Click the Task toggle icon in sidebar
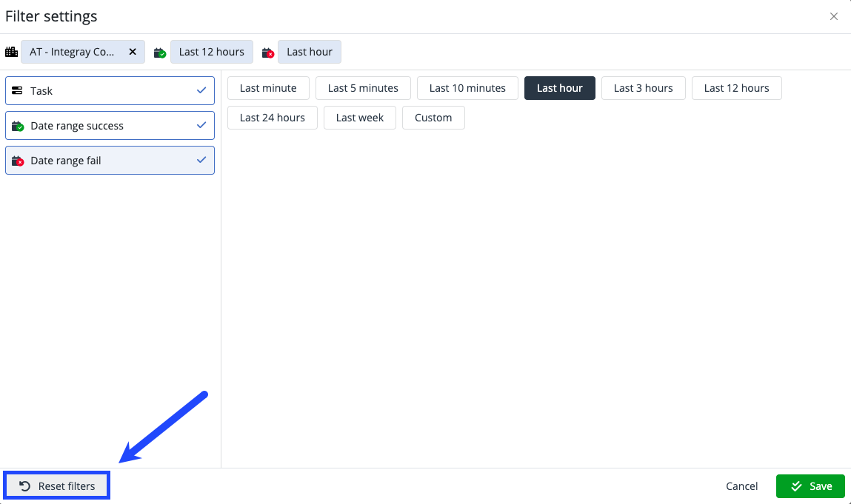The width and height of the screenshot is (851, 504). point(17,91)
